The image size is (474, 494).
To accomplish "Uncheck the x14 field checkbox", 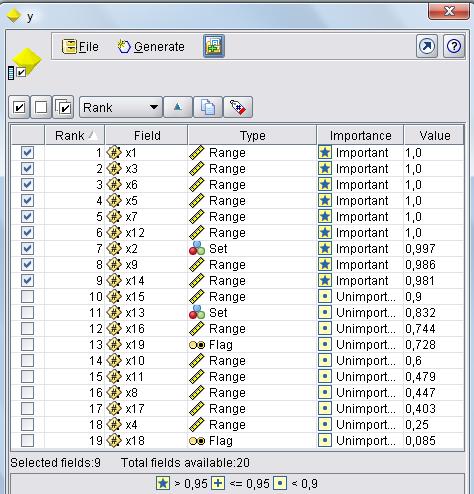I will coord(27,281).
